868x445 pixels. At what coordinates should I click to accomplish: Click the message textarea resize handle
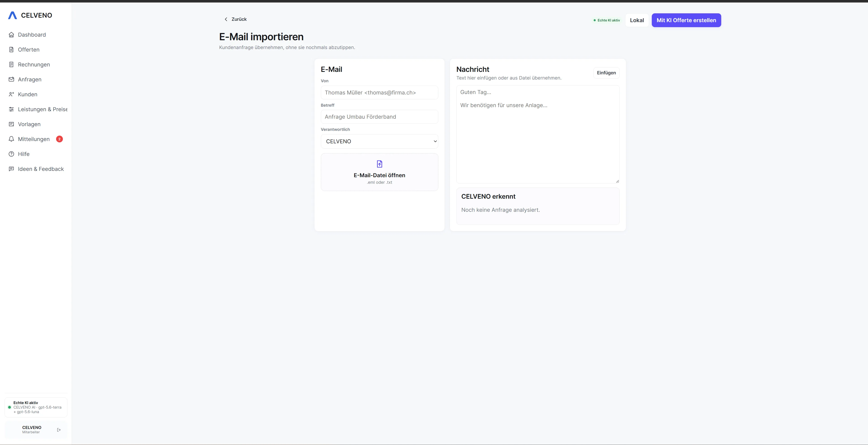(617, 181)
